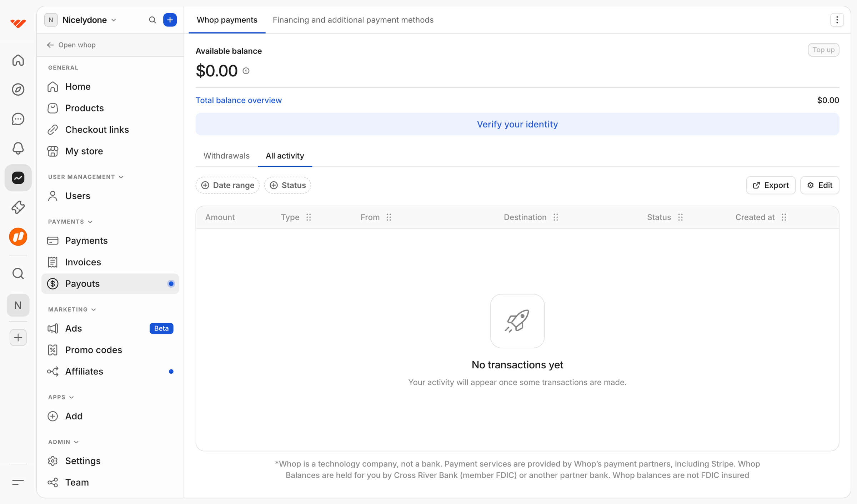
Task: Go back via Open whop link
Action: tap(71, 45)
